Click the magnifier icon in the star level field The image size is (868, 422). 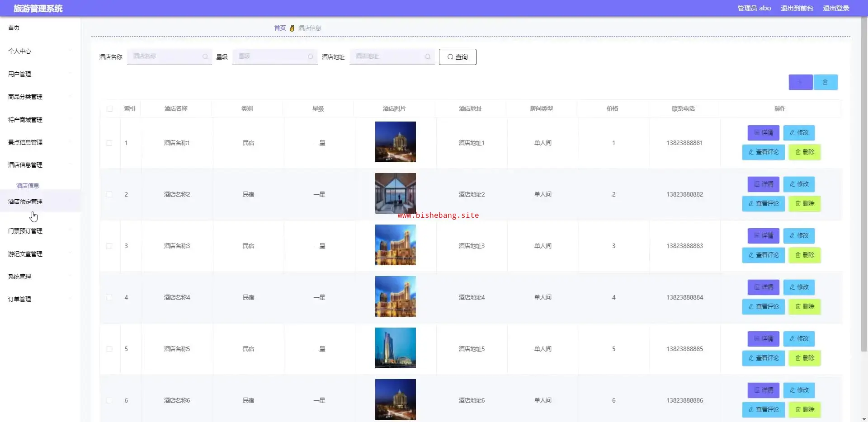[311, 56]
